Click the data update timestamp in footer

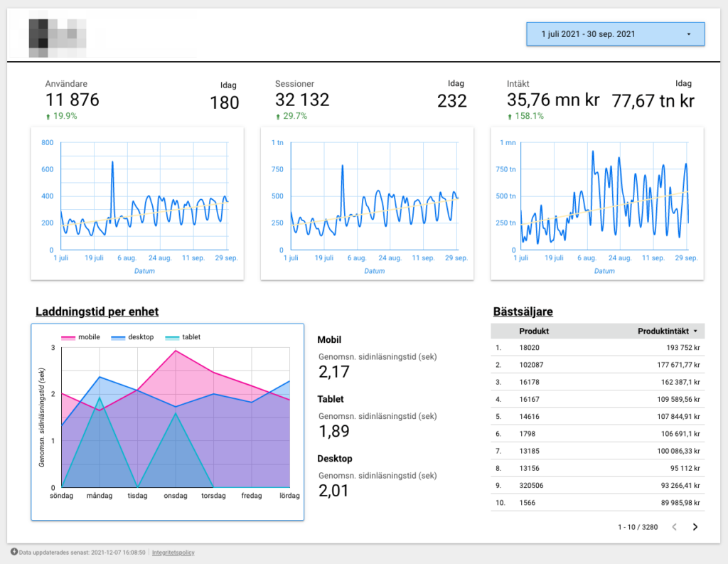pyautogui.click(x=82, y=553)
